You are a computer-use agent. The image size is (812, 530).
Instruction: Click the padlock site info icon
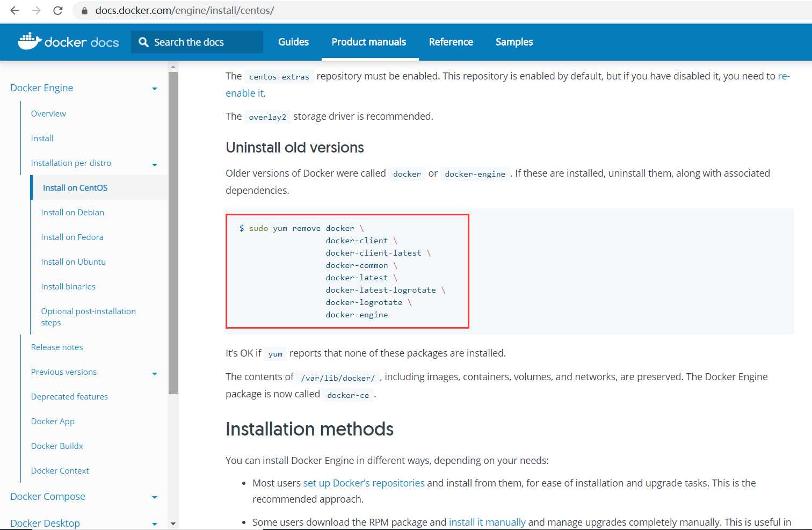[x=84, y=10]
